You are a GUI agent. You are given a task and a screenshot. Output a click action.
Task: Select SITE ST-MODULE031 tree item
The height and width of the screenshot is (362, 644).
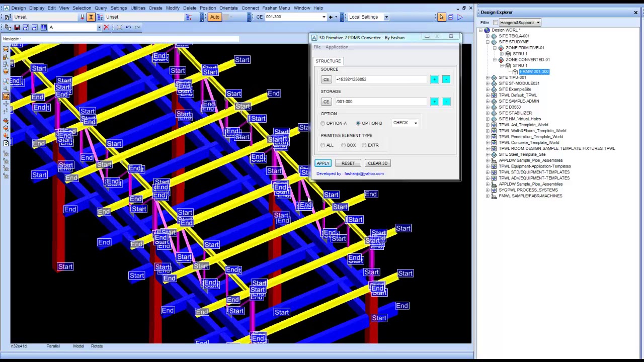point(519,83)
